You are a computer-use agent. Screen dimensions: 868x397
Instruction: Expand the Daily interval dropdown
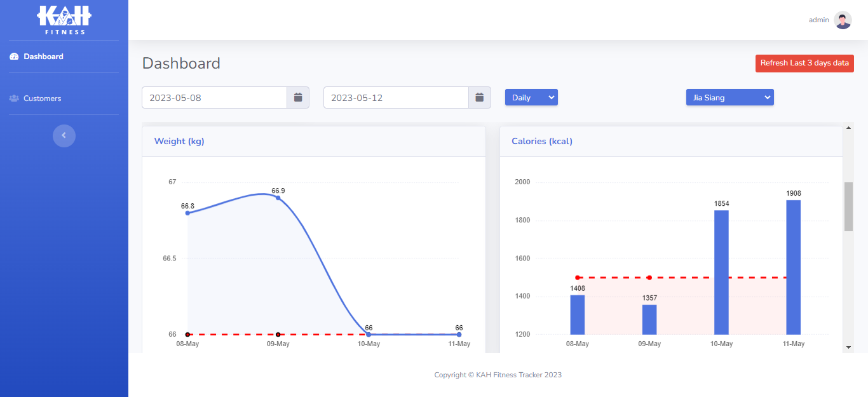tap(531, 97)
